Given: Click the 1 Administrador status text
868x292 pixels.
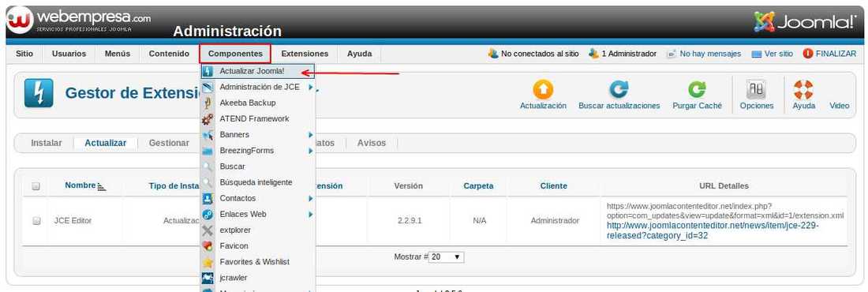Looking at the screenshot, I should (x=629, y=54).
